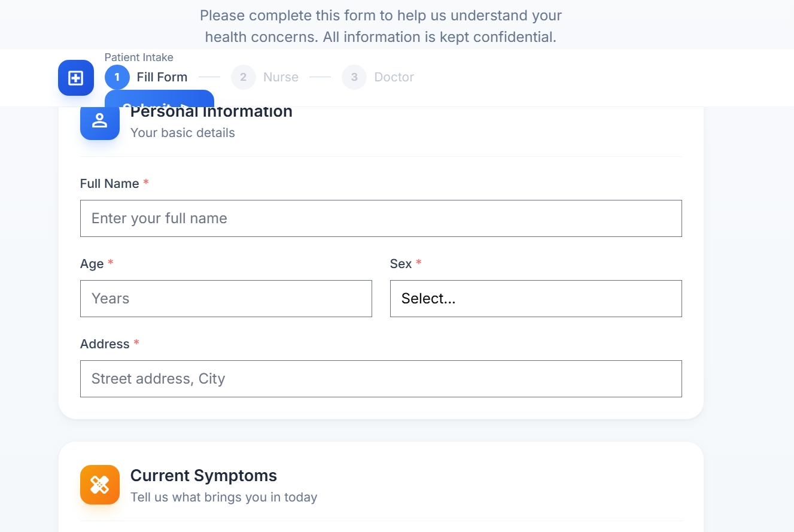Click the Address field label
The image size is (794, 532).
tap(105, 344)
